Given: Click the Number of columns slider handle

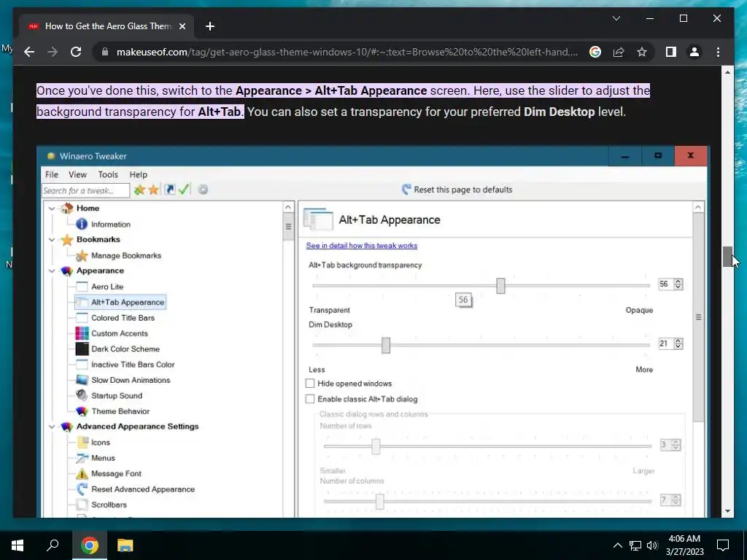Looking at the screenshot, I should pyautogui.click(x=379, y=502).
